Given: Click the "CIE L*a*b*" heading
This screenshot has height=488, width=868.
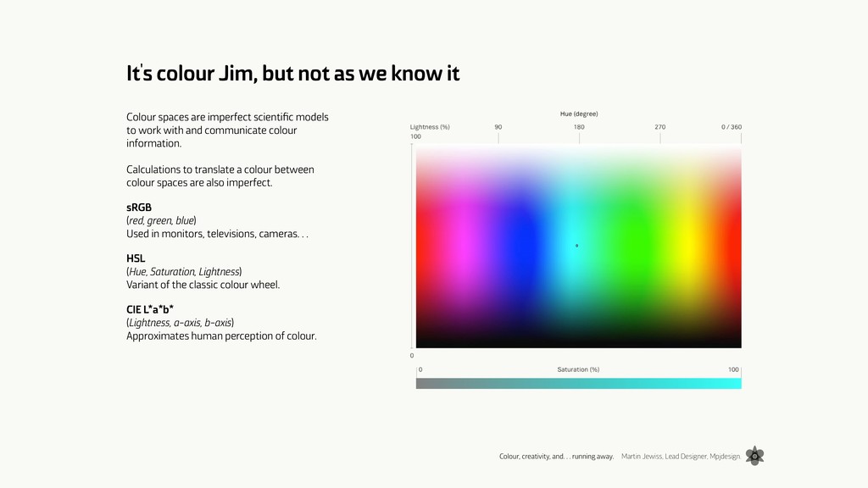Looking at the screenshot, I should 150,309.
